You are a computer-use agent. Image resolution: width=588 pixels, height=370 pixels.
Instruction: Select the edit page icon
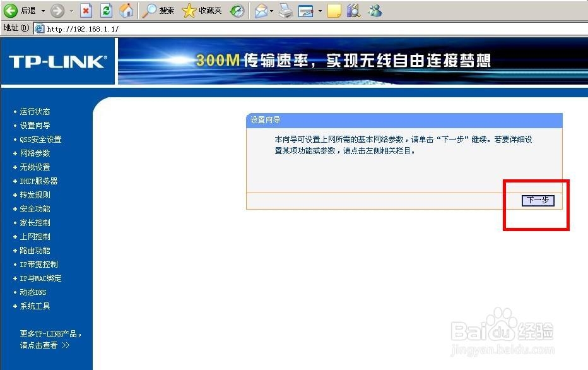[305, 11]
